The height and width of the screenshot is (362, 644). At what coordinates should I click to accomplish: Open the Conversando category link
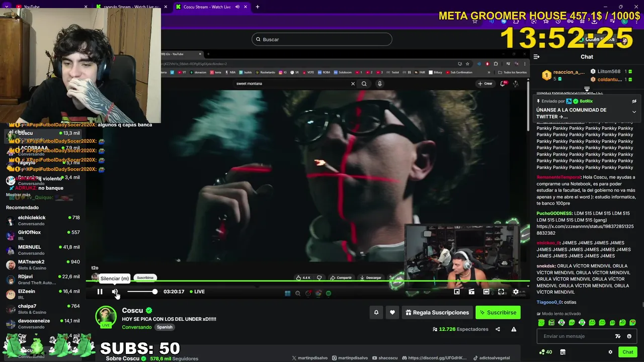[x=137, y=327]
